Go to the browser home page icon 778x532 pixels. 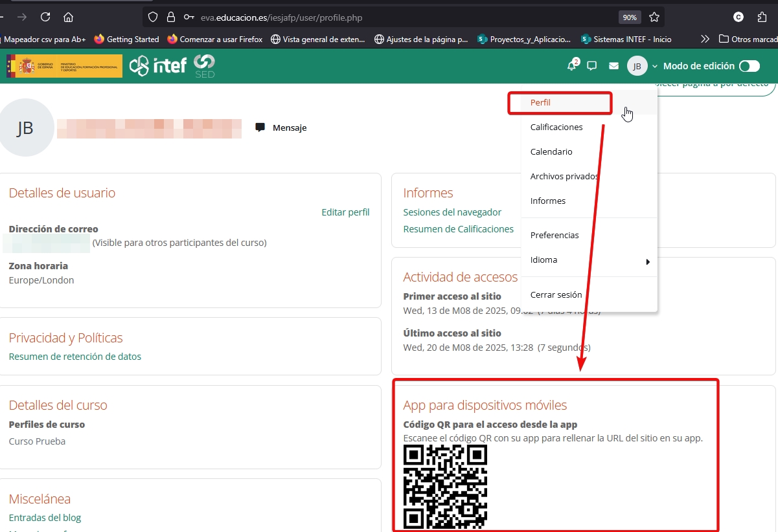[x=69, y=17]
